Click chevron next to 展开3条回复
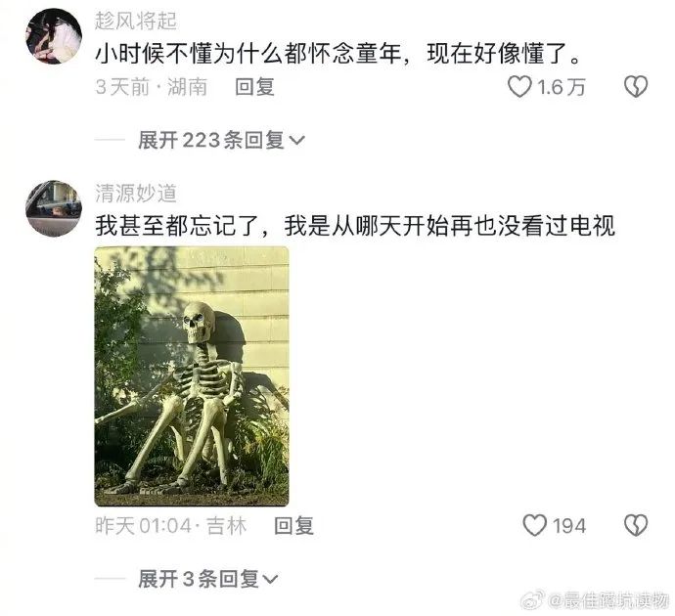The image size is (675, 616). pos(270,580)
